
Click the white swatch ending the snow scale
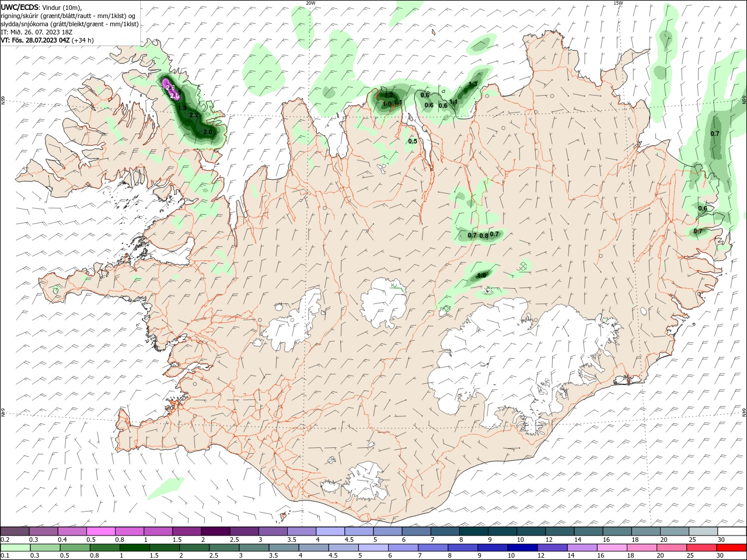click(x=732, y=531)
